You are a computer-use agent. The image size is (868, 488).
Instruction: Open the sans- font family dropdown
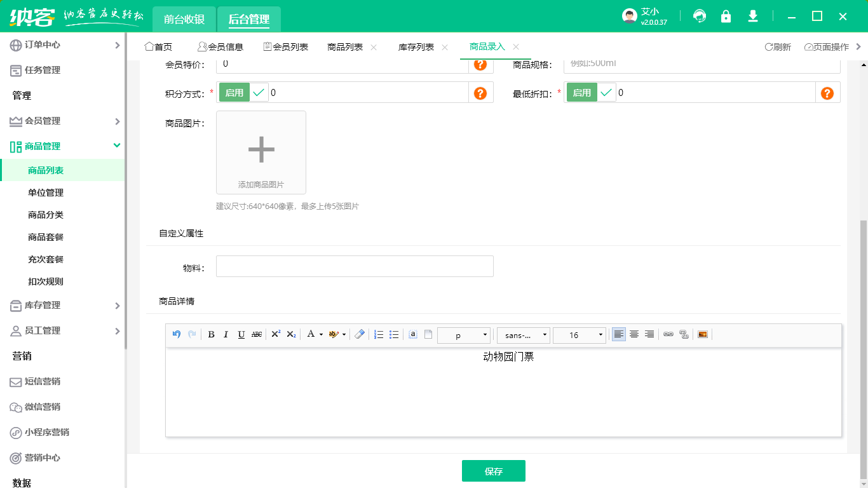523,335
